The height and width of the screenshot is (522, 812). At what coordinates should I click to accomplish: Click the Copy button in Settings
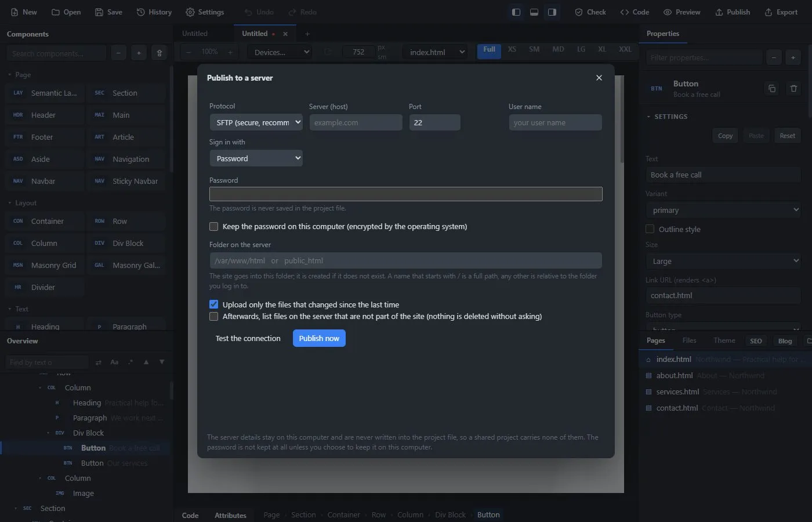pos(725,136)
